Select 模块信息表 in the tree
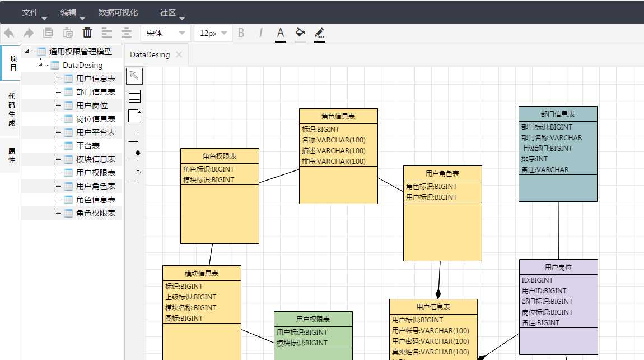 96,159
